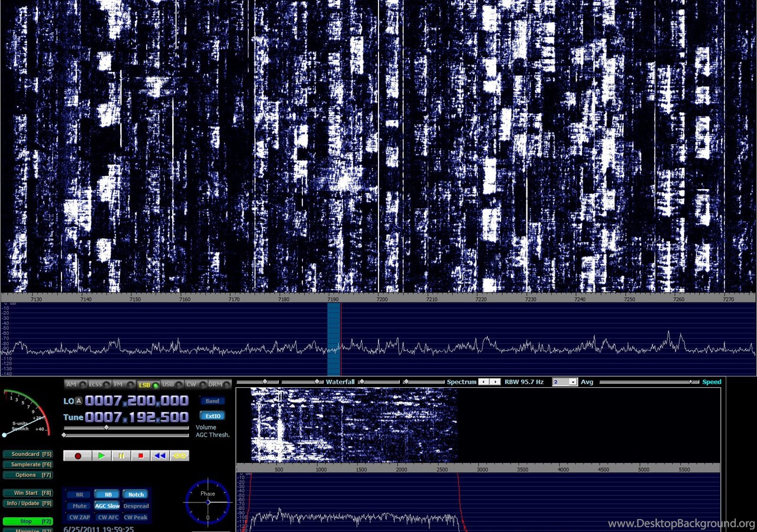This screenshot has width=757, height=532.
Task: Toggle the NR noise reduction button
Action: click(79, 495)
